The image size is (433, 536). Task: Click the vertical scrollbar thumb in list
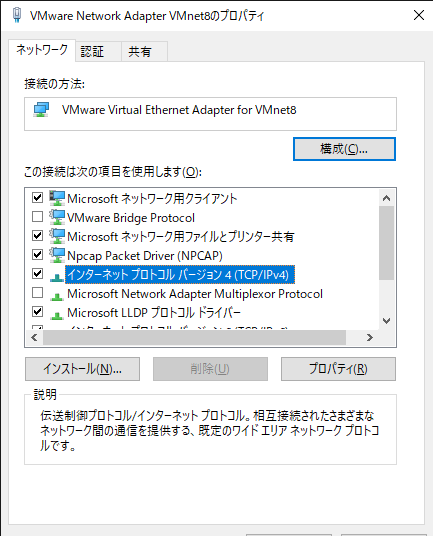[387, 243]
